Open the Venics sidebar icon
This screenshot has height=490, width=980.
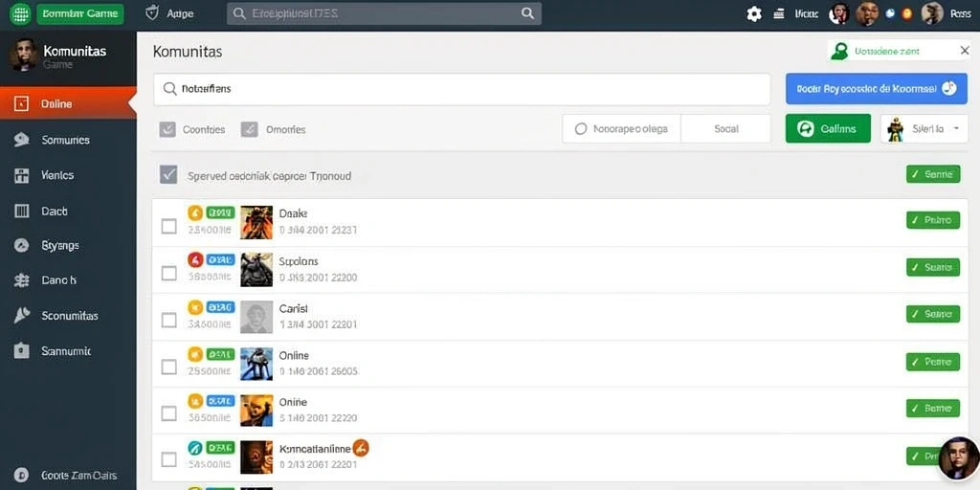tap(22, 176)
